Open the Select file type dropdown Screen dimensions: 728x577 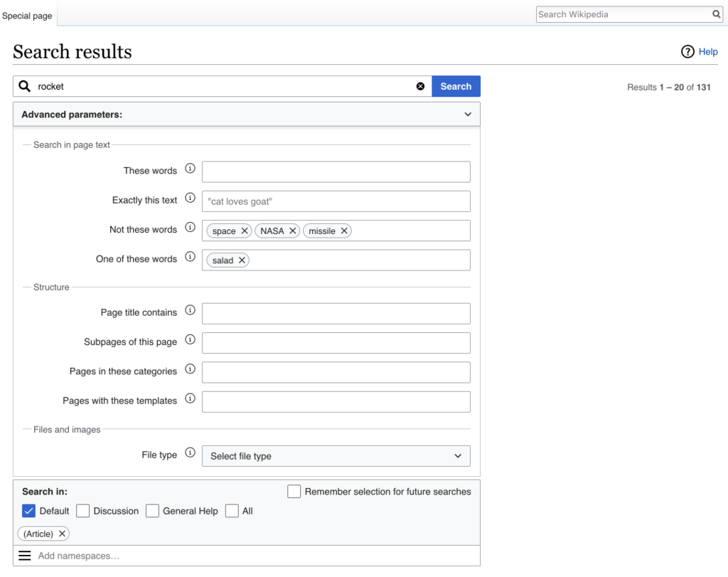pyautogui.click(x=336, y=456)
